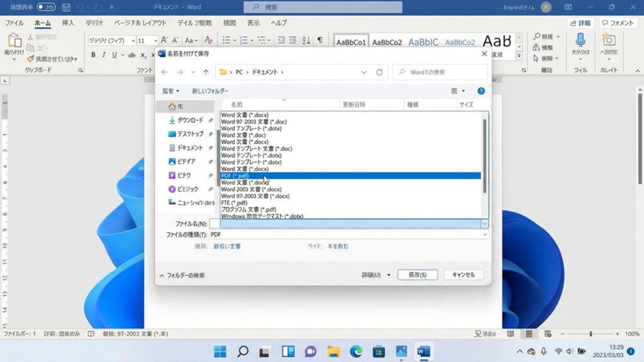Collapse the folder browsing pane

point(182,275)
